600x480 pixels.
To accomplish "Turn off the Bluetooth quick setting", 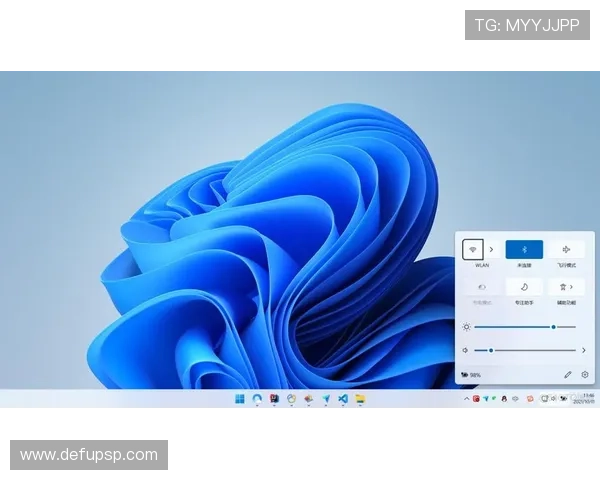I will coord(524,249).
